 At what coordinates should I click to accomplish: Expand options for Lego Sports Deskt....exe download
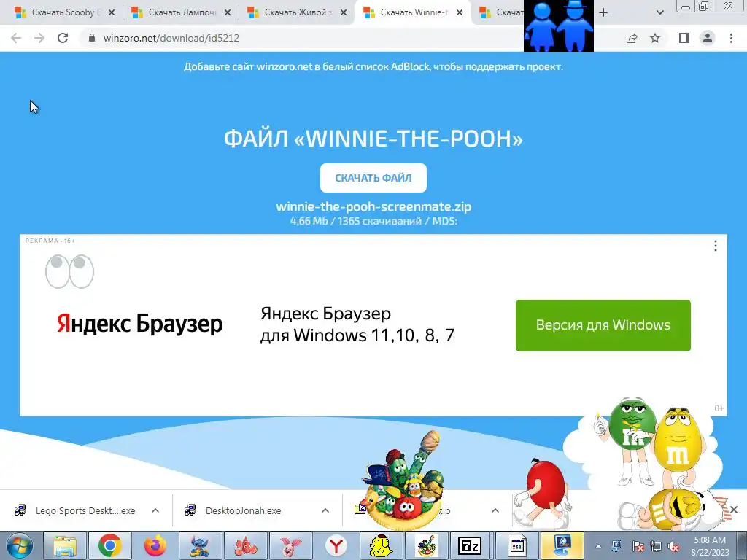[x=155, y=510]
